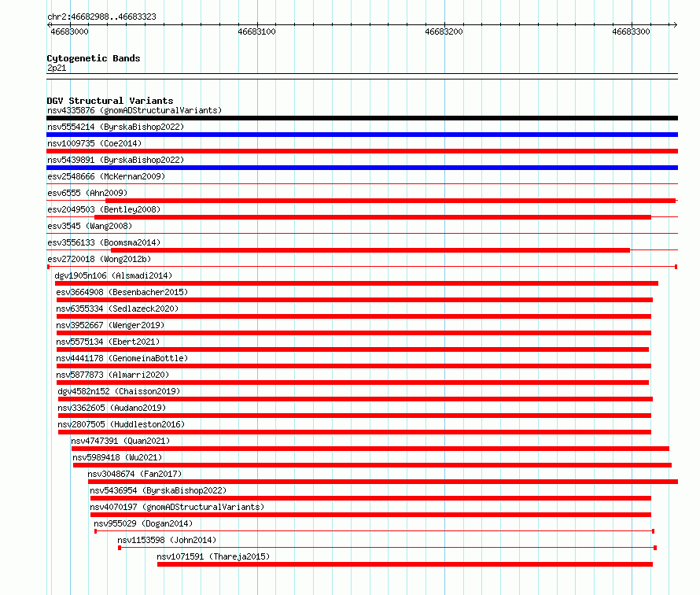This screenshot has height=595, width=700.
Task: Click the nsv4747391 Quan2021 red bar
Action: point(370,449)
